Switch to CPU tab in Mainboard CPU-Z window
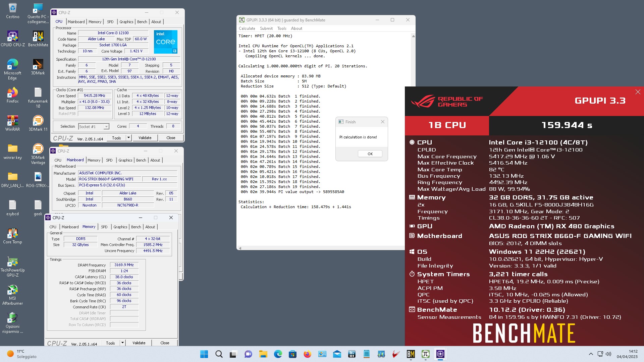Image resolution: width=644 pixels, height=362 pixels. point(58,160)
